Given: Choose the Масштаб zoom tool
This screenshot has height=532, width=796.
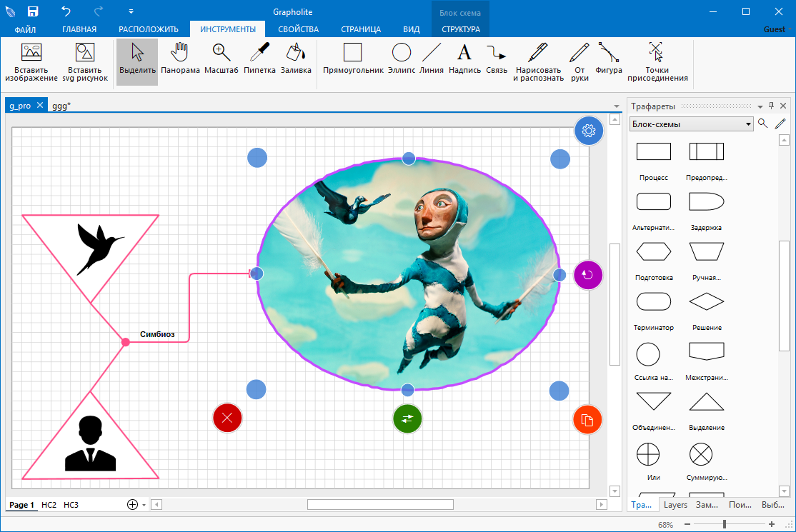Looking at the screenshot, I should 222,59.
